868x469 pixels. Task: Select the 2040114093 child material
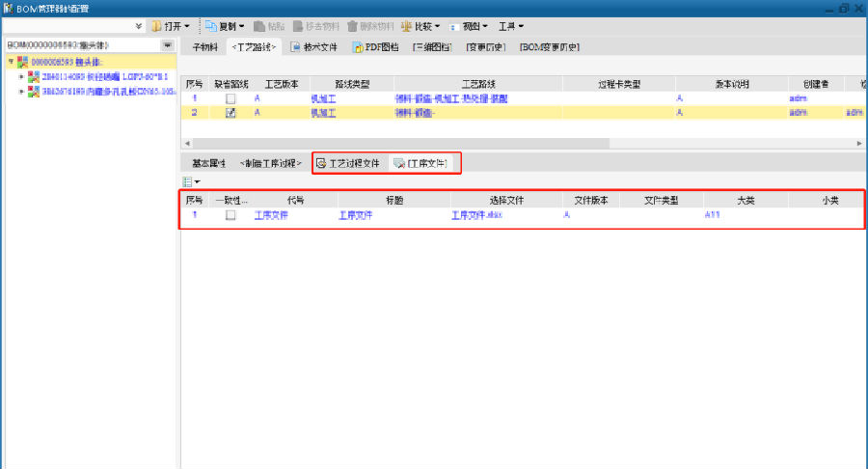[104, 76]
